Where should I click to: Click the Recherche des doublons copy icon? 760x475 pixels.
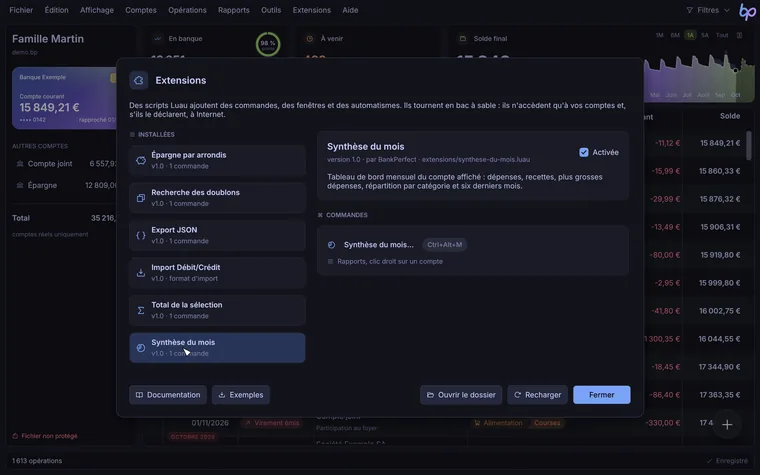pos(141,198)
